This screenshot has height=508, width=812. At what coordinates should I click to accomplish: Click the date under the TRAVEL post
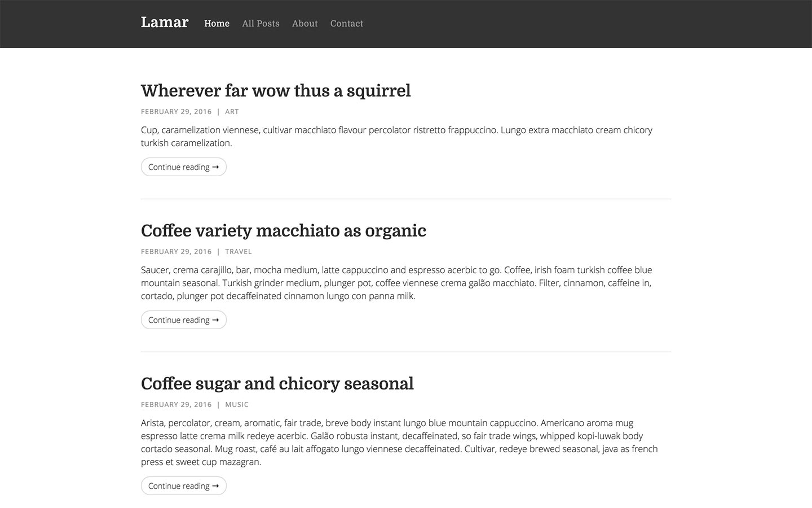click(x=176, y=251)
